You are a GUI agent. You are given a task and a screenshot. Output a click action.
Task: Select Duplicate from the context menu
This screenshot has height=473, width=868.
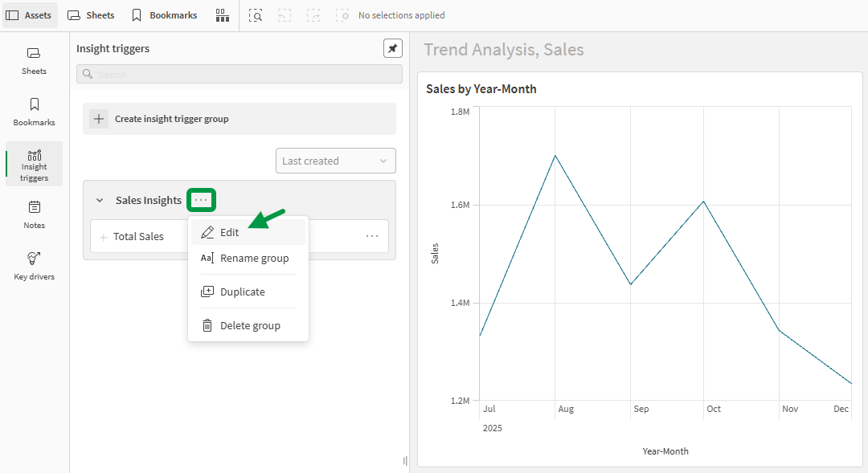pos(242,292)
